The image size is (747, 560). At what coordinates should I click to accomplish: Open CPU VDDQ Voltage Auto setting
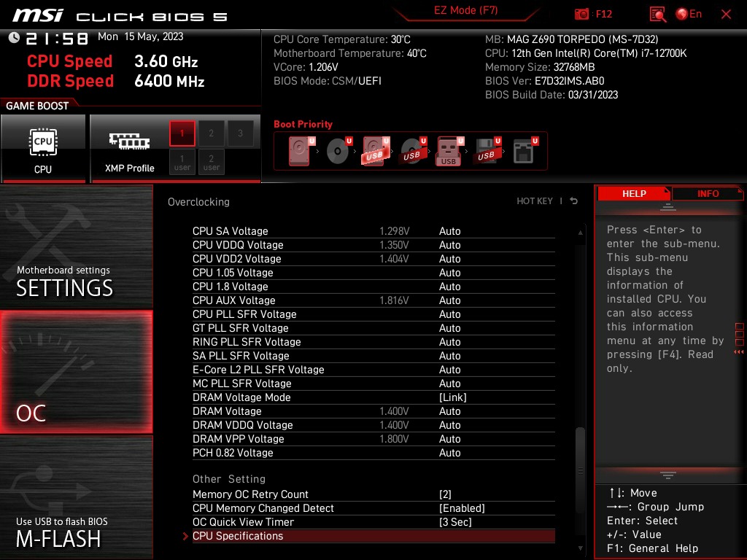(x=449, y=245)
